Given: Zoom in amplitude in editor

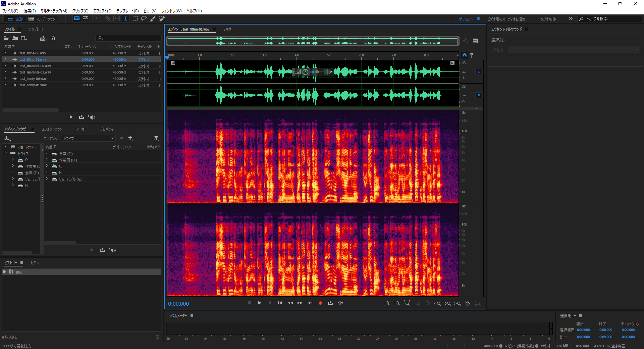Looking at the screenshot, I should [387, 303].
